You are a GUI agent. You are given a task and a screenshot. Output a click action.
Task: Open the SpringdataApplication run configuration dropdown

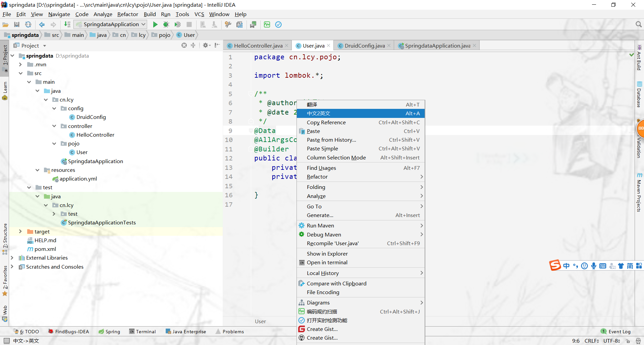point(111,24)
